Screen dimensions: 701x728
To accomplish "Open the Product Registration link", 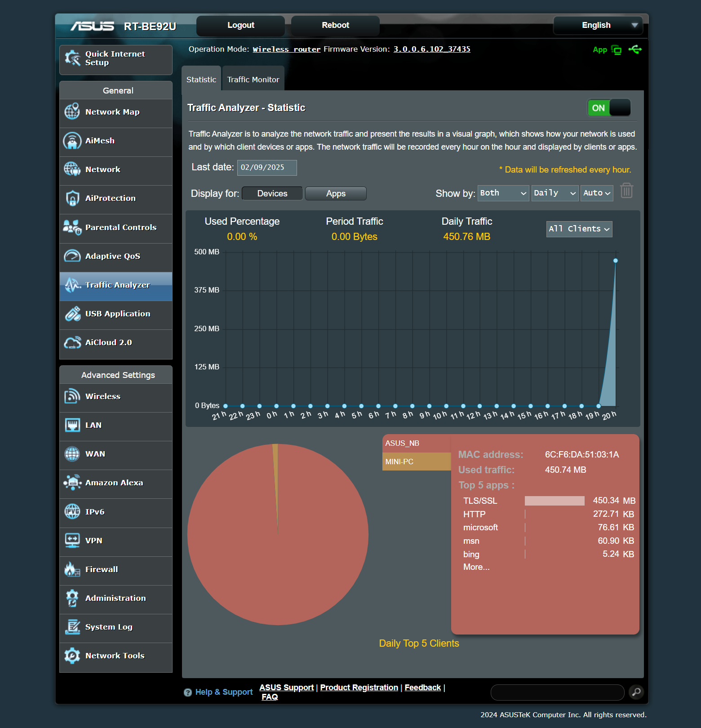I will tap(359, 688).
